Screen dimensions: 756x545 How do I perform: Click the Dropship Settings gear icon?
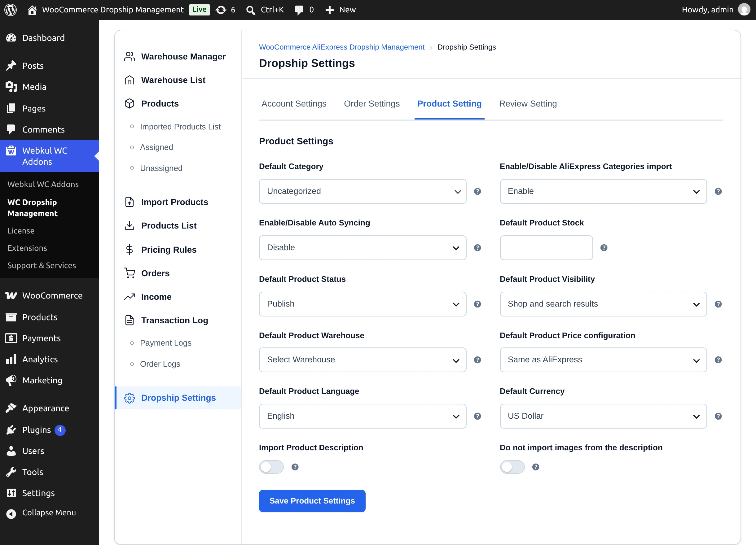point(129,398)
